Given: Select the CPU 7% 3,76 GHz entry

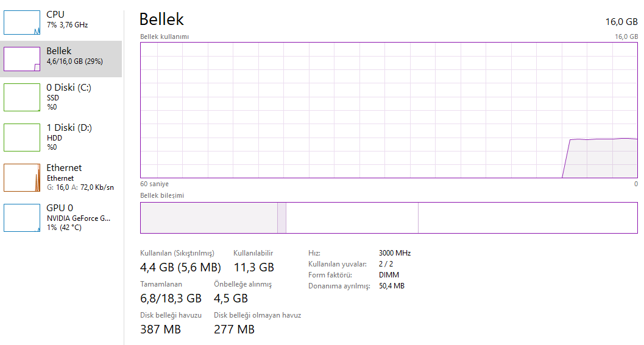Looking at the screenshot, I should click(x=67, y=19).
